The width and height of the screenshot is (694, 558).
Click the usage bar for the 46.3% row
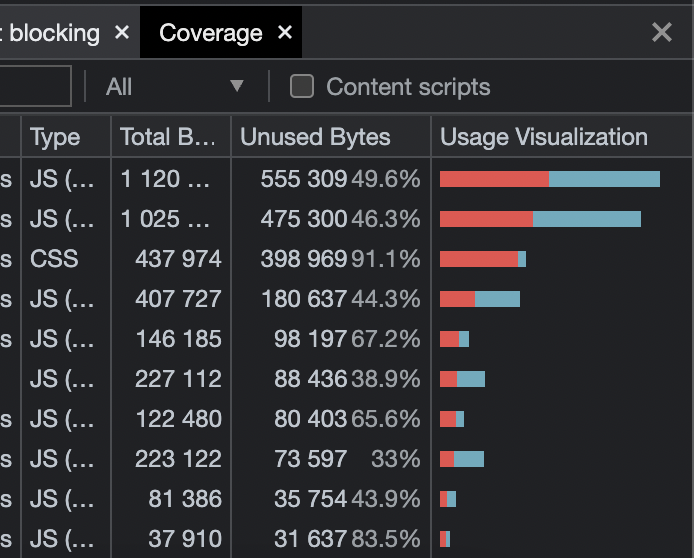coord(540,219)
